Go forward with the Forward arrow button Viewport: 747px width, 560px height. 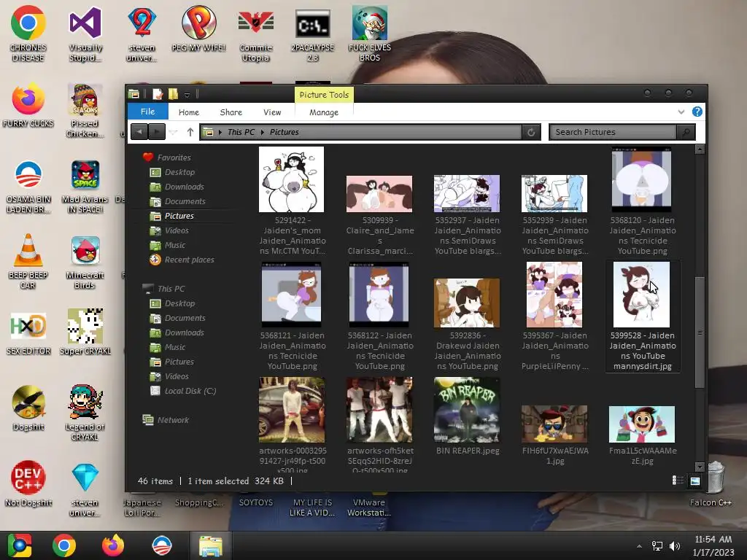[x=157, y=132]
